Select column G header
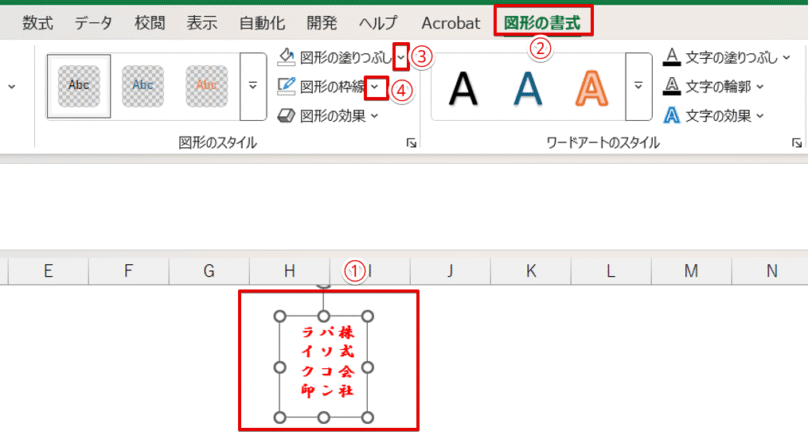 pyautogui.click(x=209, y=271)
